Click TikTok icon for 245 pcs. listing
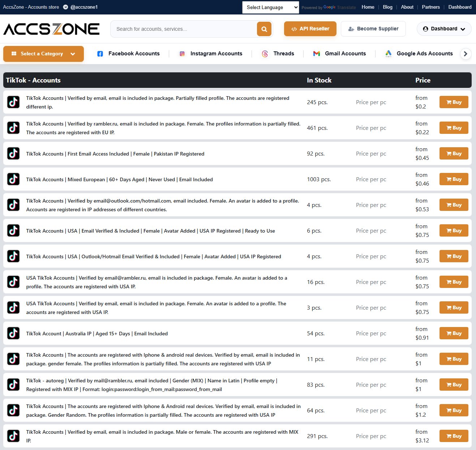 click(14, 102)
